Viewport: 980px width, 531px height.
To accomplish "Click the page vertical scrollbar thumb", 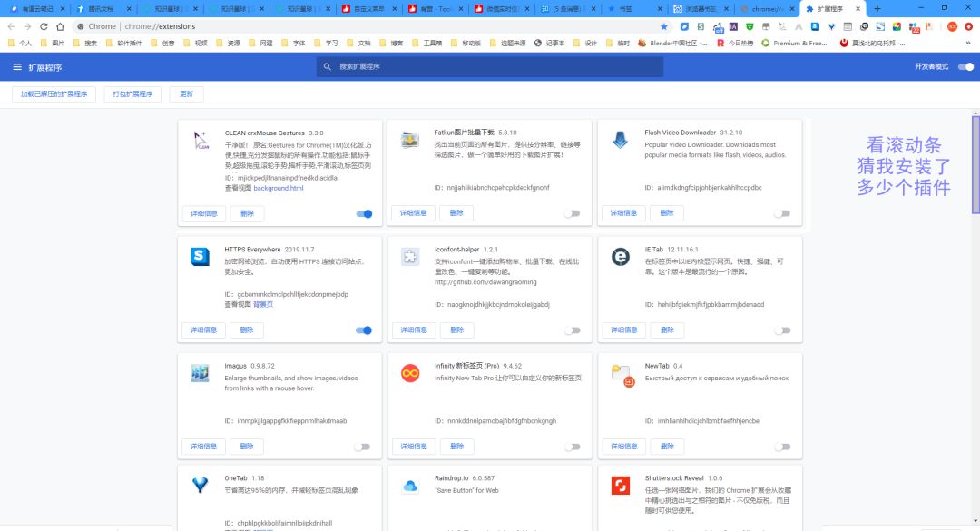I will [x=975, y=164].
